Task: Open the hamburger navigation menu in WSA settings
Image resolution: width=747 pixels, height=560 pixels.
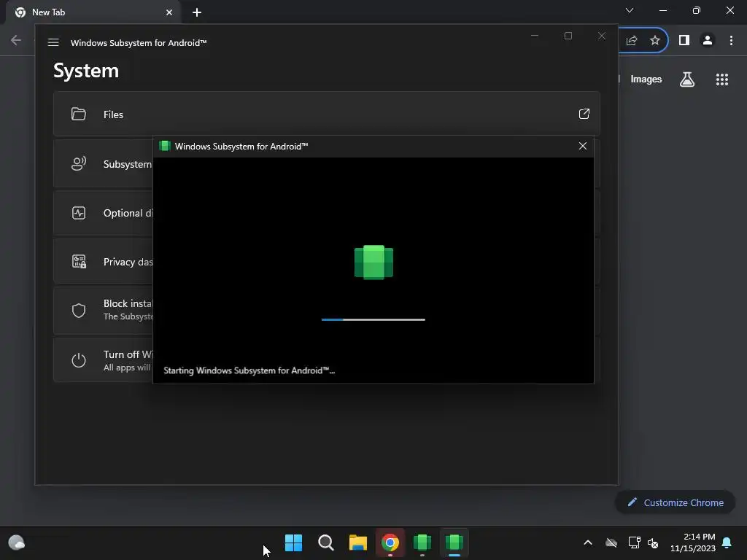Action: 53,43
